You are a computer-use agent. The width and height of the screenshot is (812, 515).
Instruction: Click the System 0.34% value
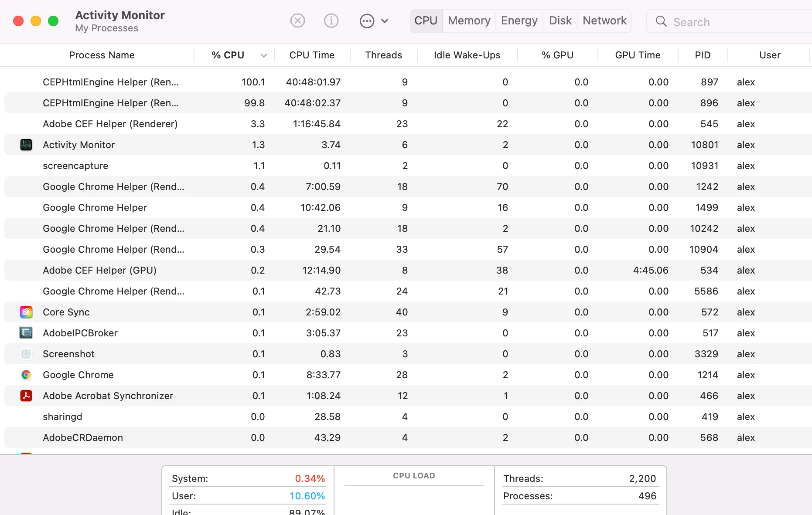tap(310, 478)
